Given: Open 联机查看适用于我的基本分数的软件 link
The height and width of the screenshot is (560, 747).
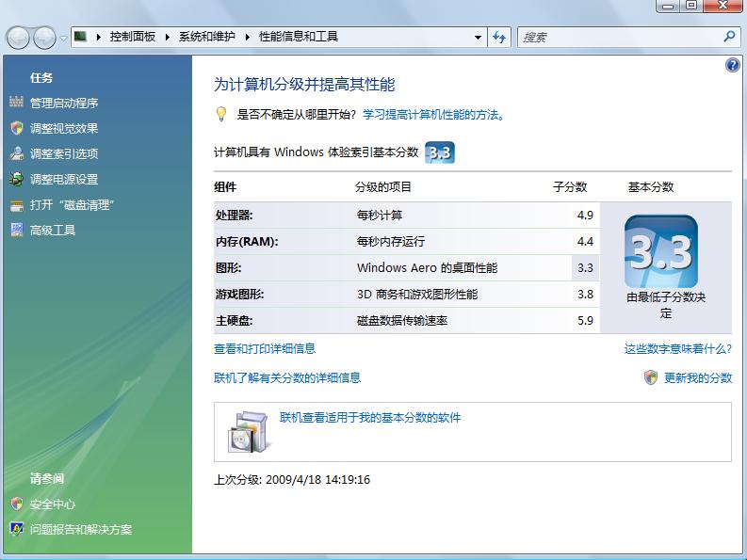Looking at the screenshot, I should (x=370, y=418).
